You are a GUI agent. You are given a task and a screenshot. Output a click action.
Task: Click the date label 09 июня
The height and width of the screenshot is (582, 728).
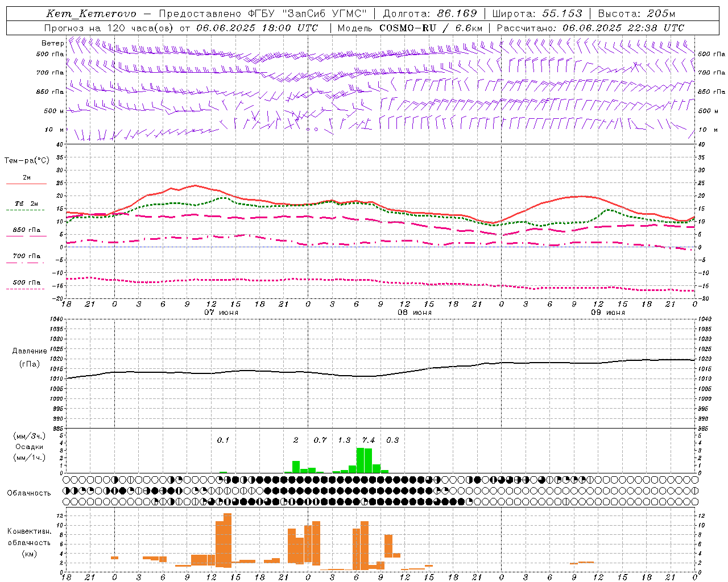click(x=608, y=313)
